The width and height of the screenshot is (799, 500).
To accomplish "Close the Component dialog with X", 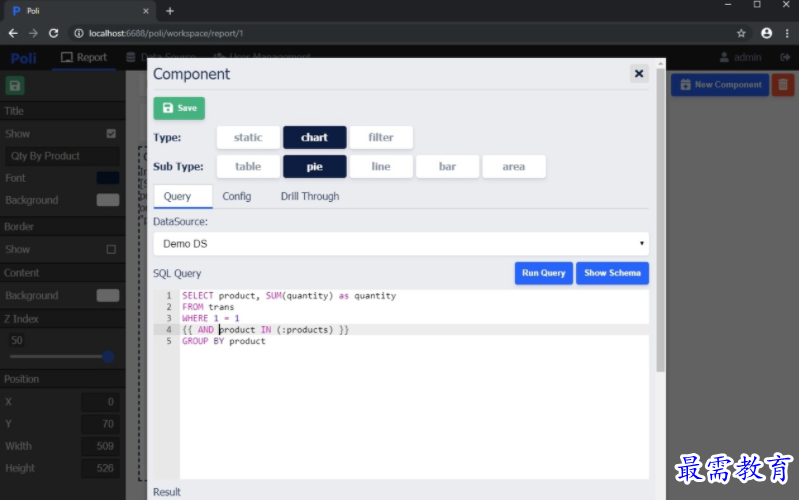I will coord(638,74).
